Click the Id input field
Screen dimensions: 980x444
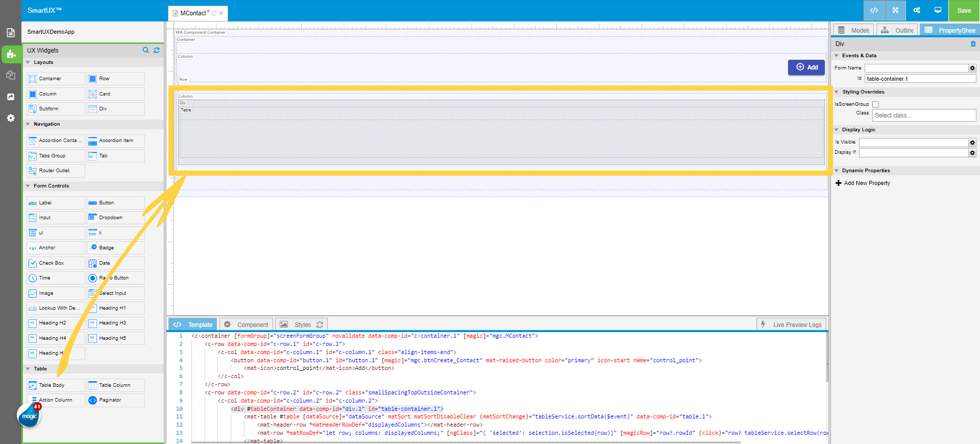[x=920, y=79]
